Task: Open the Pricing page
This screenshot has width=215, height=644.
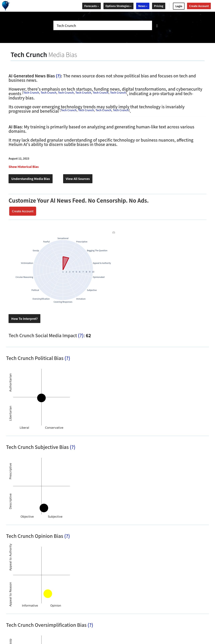Action: tap(159, 6)
